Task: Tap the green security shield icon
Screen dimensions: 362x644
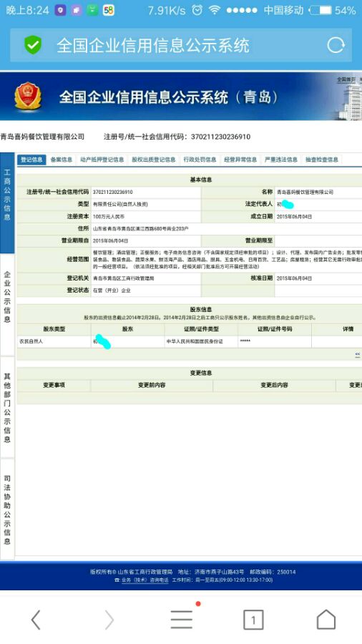Action: point(33,45)
